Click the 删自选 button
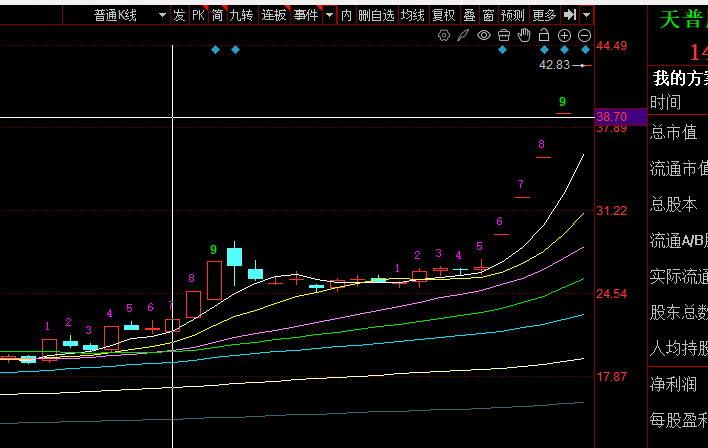Viewport: 708px width, 448px height. point(376,15)
